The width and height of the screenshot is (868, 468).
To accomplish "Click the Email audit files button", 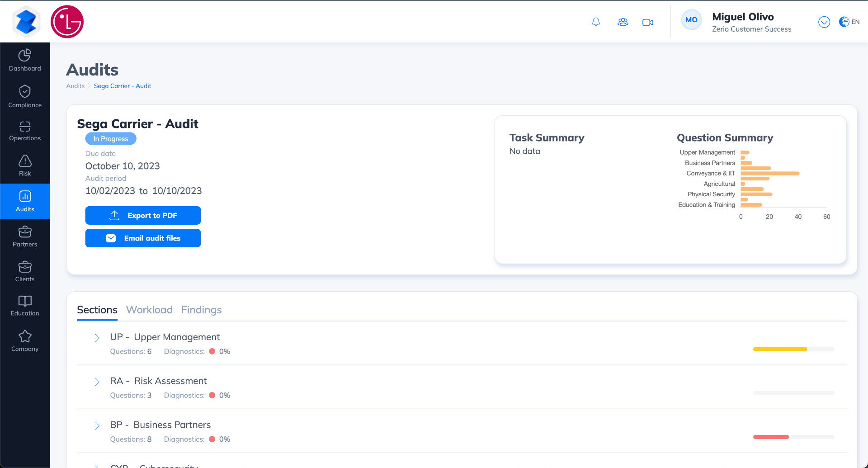I will pos(143,238).
